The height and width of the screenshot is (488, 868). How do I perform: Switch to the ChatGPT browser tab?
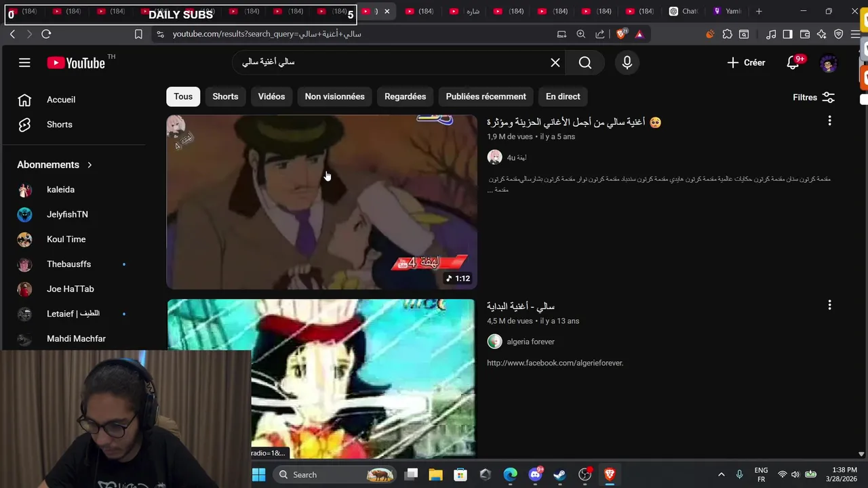[684, 11]
